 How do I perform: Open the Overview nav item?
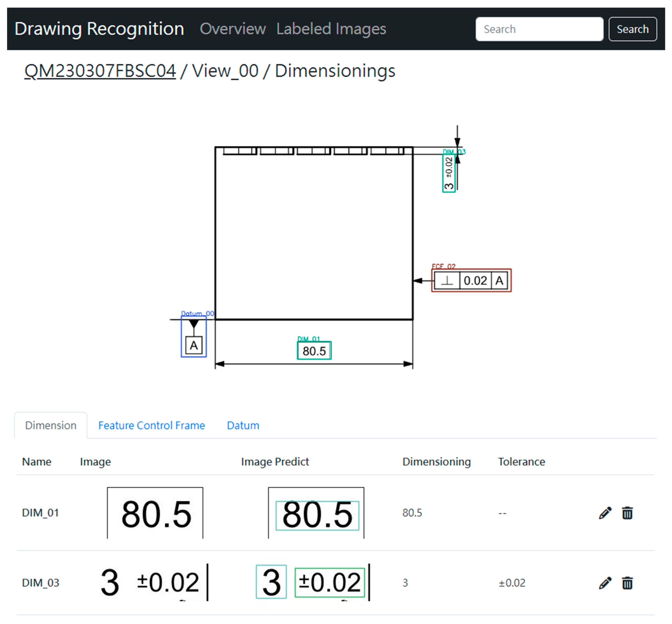[x=232, y=29]
